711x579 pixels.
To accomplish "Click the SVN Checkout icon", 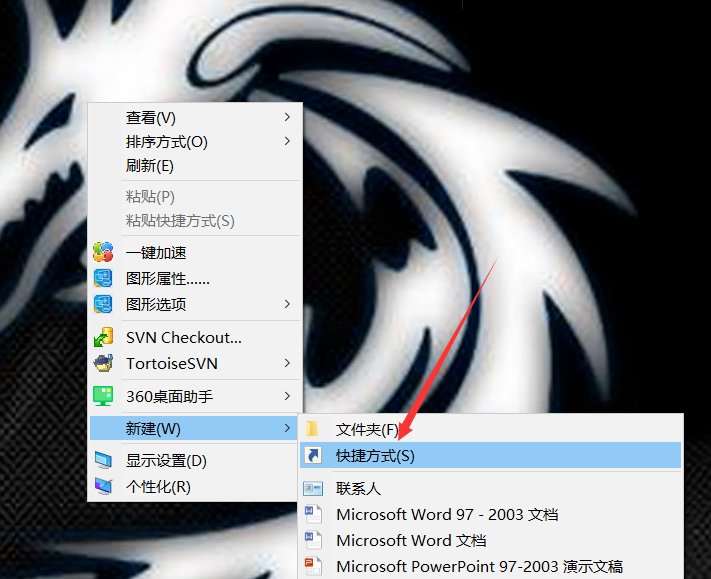I will (103, 337).
